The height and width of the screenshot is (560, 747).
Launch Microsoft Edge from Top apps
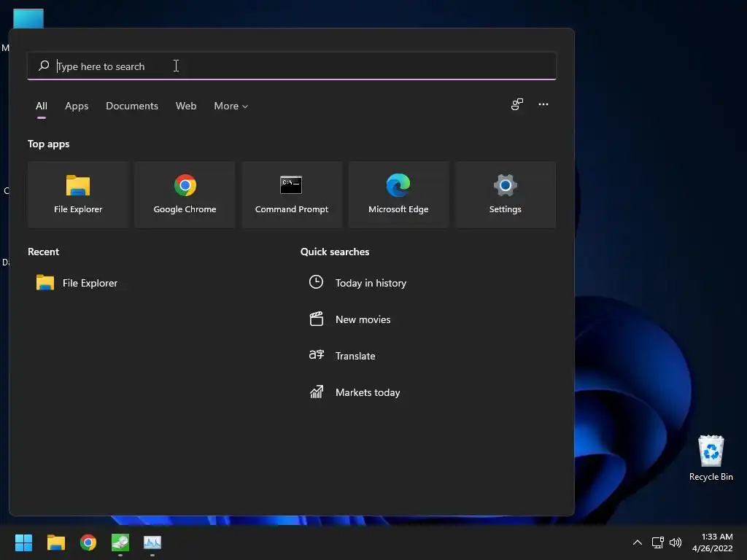tap(398, 194)
